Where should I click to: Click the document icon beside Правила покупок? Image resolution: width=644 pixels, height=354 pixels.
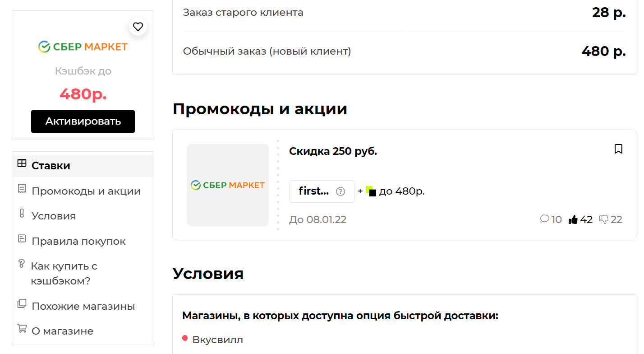pos(22,238)
